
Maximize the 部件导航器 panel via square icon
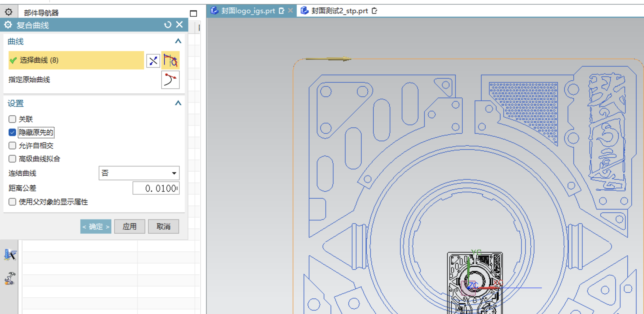[193, 13]
